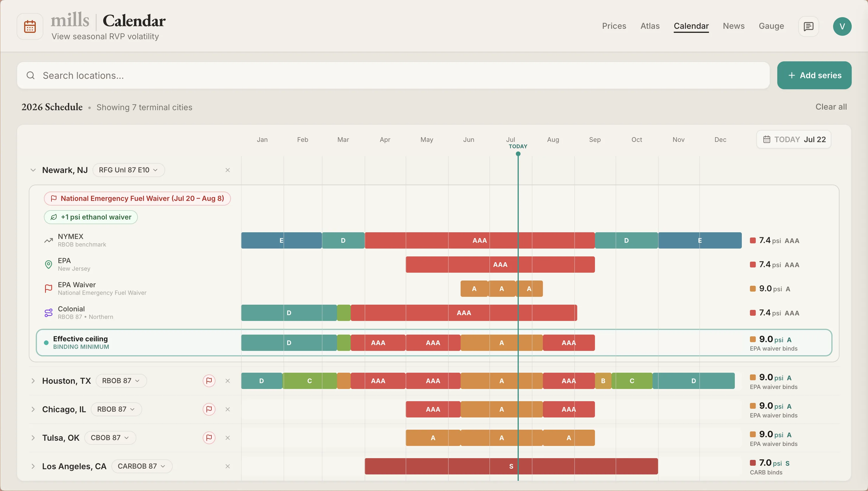Screen dimensions: 868x491
Task: Open the V user avatar menu
Action: click(842, 26)
